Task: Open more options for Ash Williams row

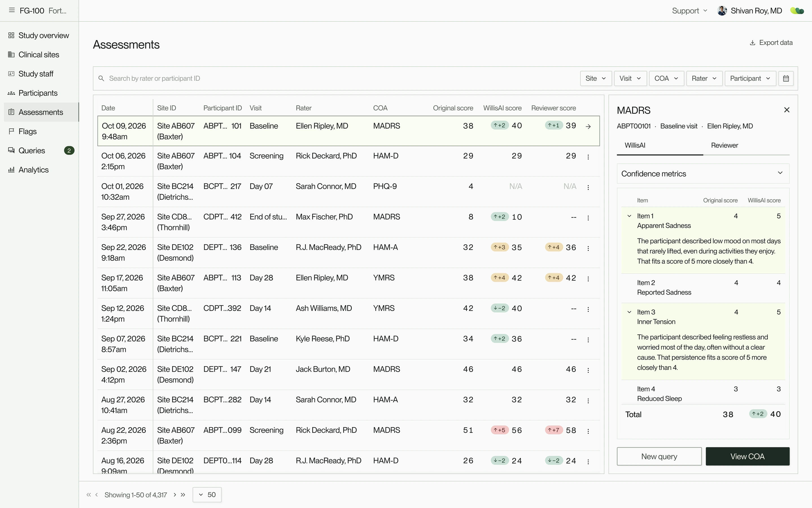Action: 588,309
